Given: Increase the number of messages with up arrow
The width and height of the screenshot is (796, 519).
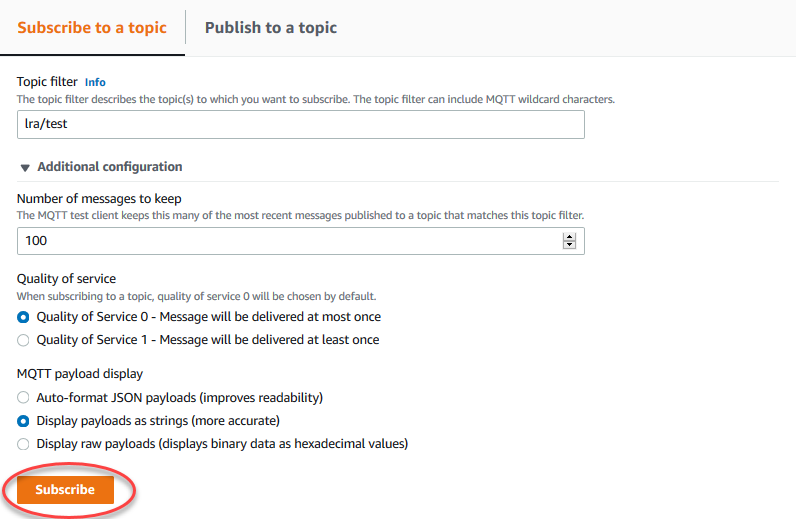Looking at the screenshot, I should tap(570, 237).
